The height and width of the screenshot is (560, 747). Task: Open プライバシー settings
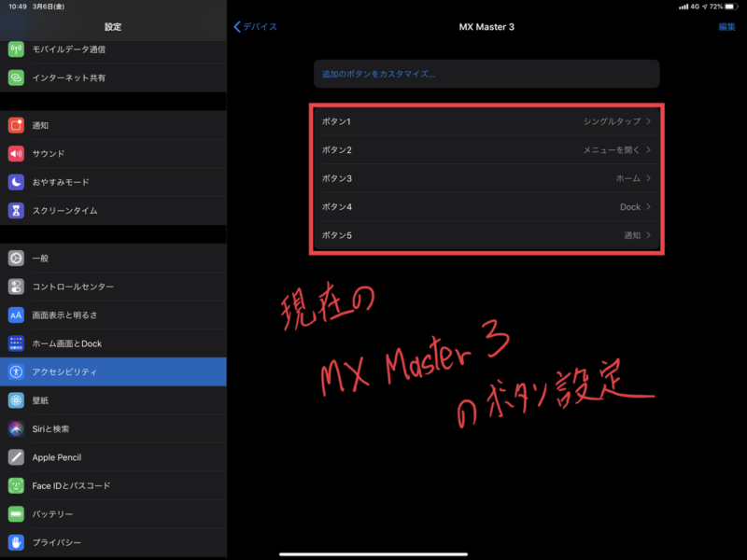[113, 542]
